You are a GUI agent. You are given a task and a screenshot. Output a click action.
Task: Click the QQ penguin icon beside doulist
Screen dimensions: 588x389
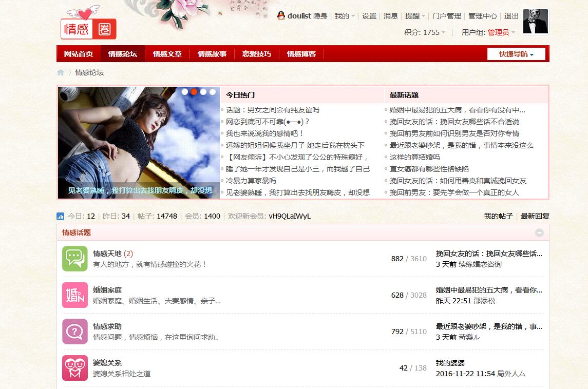point(281,15)
